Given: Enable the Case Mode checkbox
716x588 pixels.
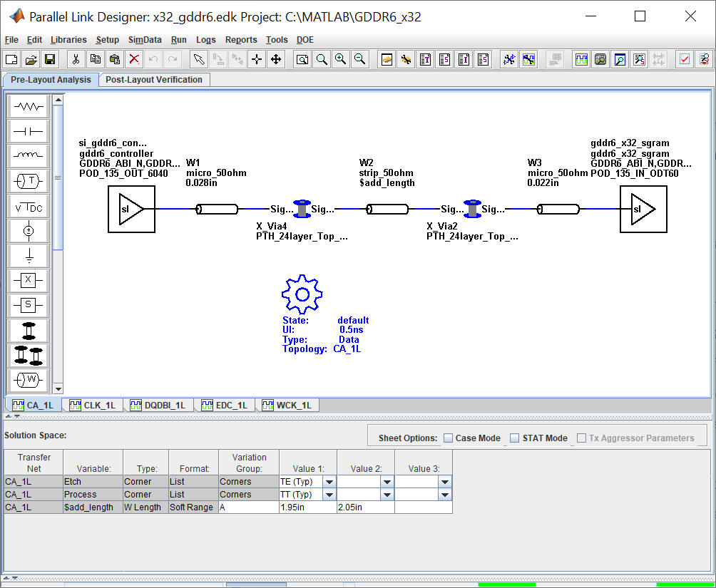Looking at the screenshot, I should coord(449,438).
